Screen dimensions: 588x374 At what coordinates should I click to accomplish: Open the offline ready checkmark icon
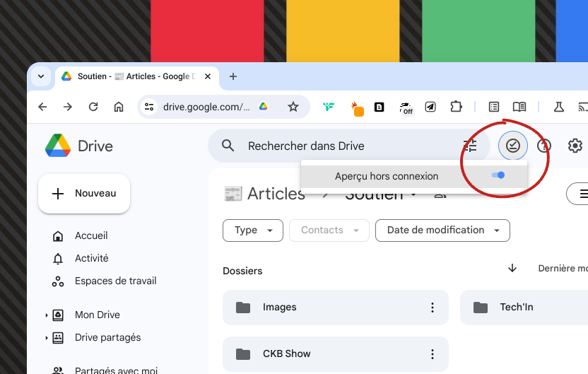(x=512, y=146)
